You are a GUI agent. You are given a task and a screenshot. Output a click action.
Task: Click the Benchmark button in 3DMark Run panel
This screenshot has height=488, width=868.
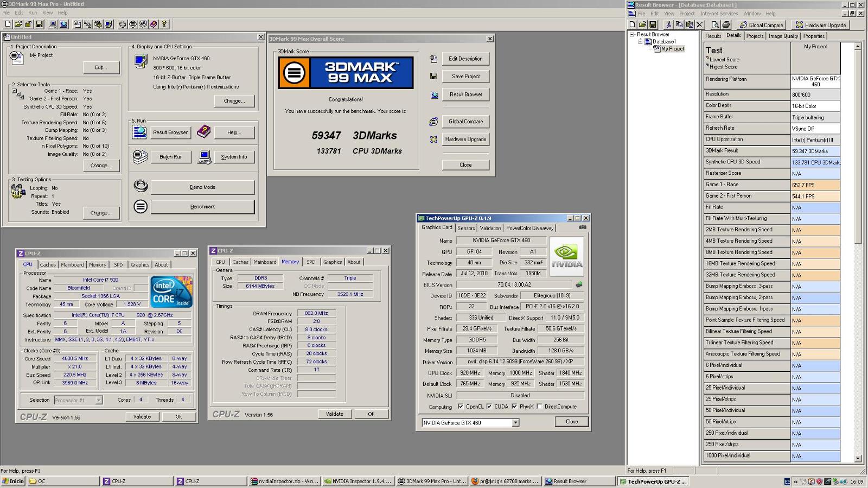[202, 207]
